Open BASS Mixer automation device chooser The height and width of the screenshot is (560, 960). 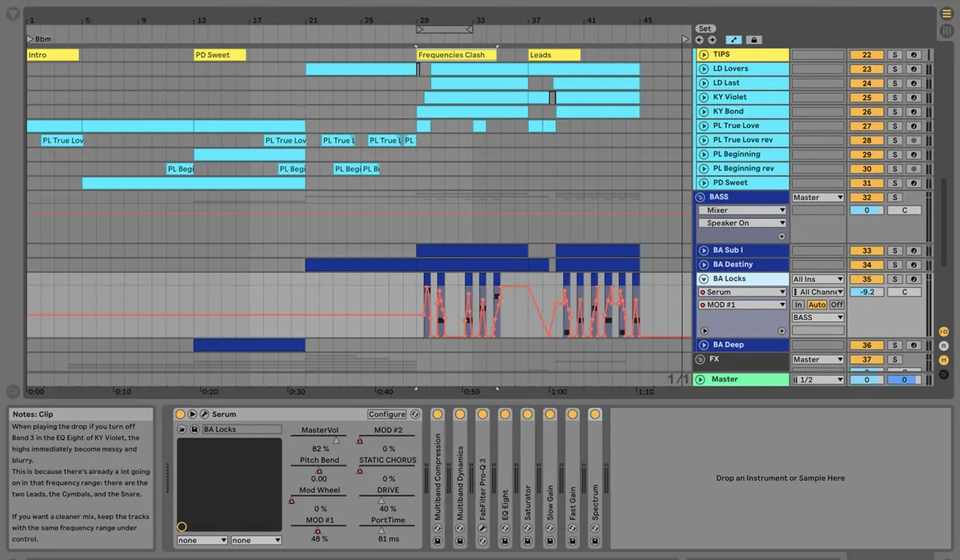pos(742,210)
